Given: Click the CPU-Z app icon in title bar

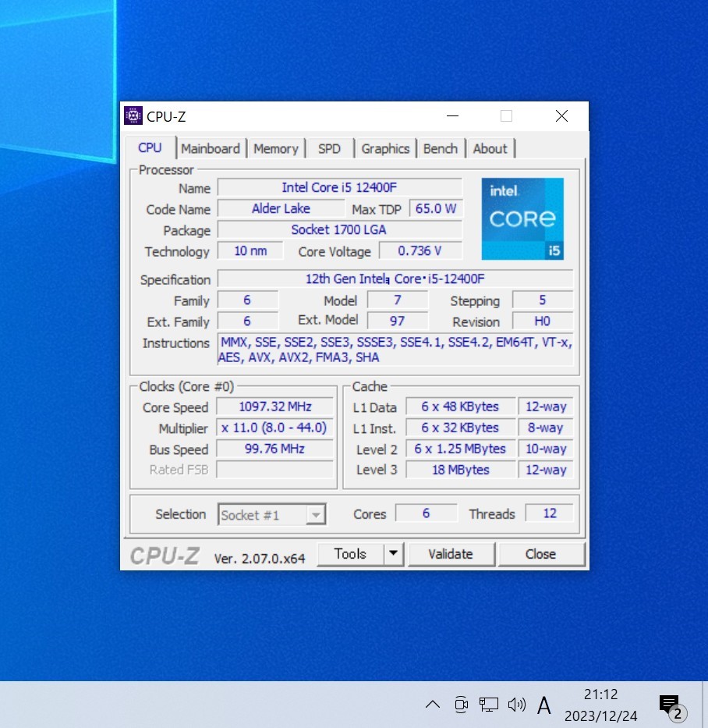Looking at the screenshot, I should [x=133, y=116].
